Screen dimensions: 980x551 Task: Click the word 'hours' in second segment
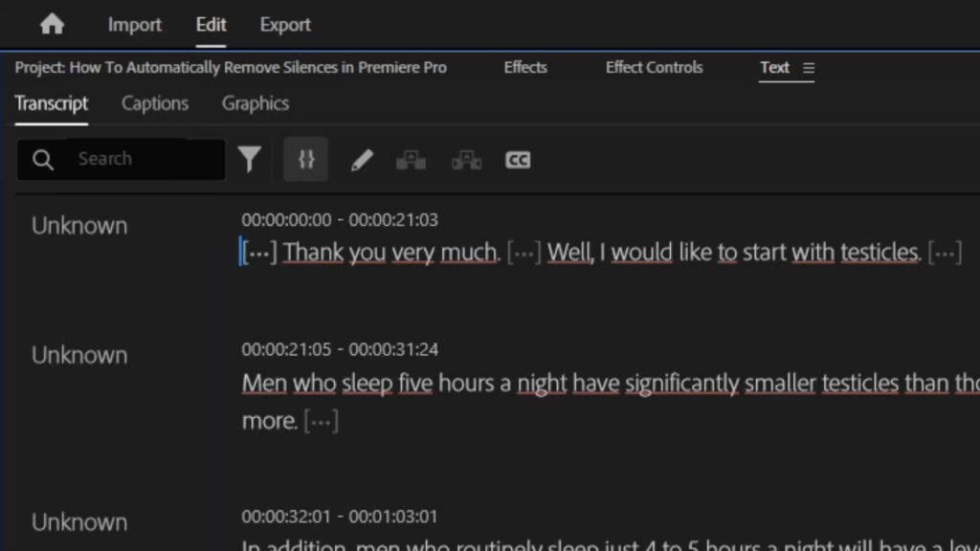[x=465, y=383]
